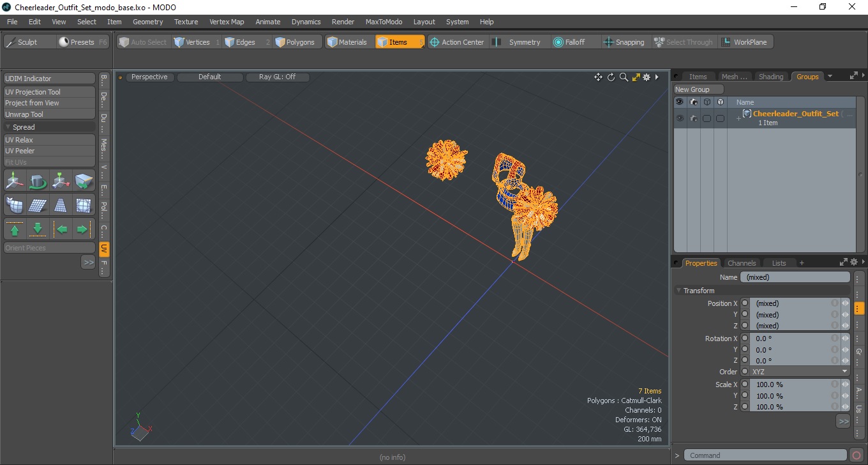Click the render camera column header icon

click(693, 102)
